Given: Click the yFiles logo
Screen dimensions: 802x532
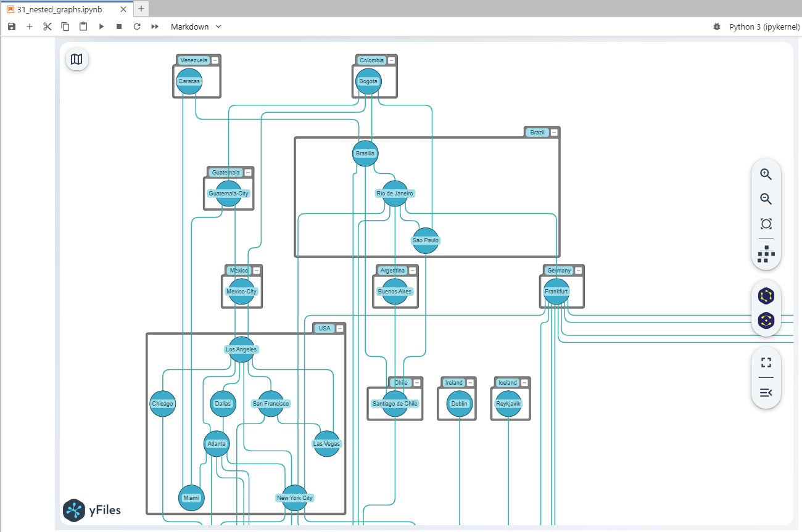Looking at the screenshot, I should tap(93, 510).
